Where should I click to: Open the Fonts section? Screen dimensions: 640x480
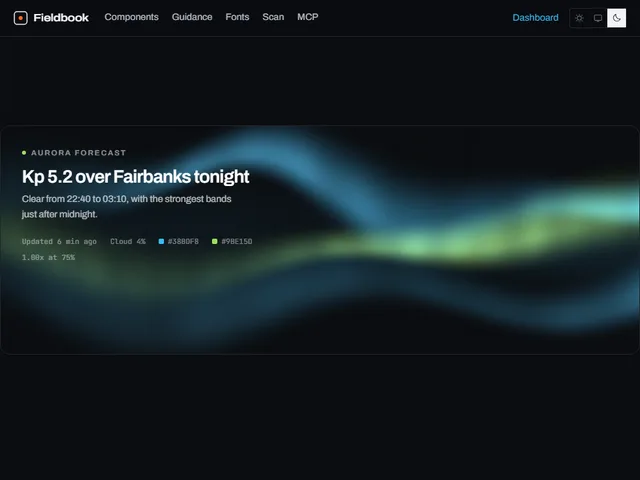[237, 17]
